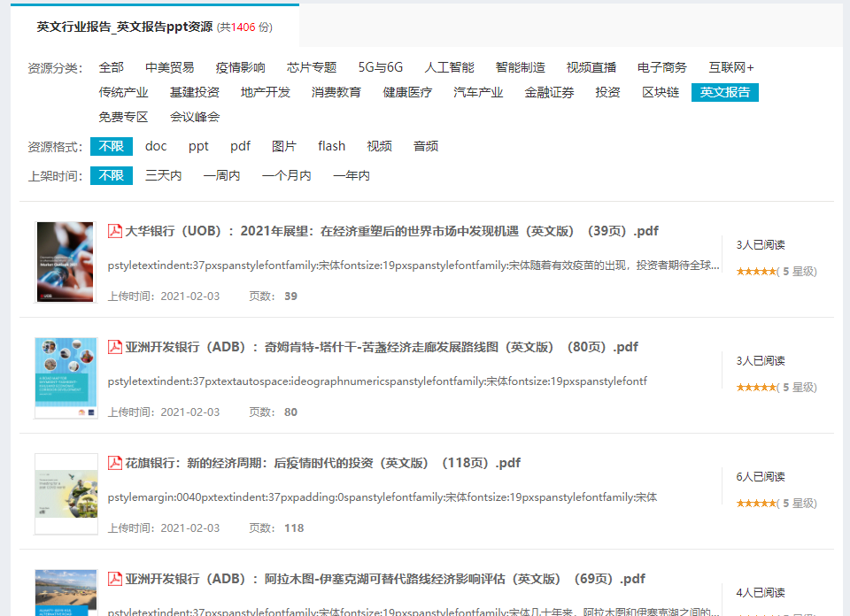Select 不限 in the 上架时间 row
This screenshot has height=616, width=850.
pyautogui.click(x=112, y=175)
